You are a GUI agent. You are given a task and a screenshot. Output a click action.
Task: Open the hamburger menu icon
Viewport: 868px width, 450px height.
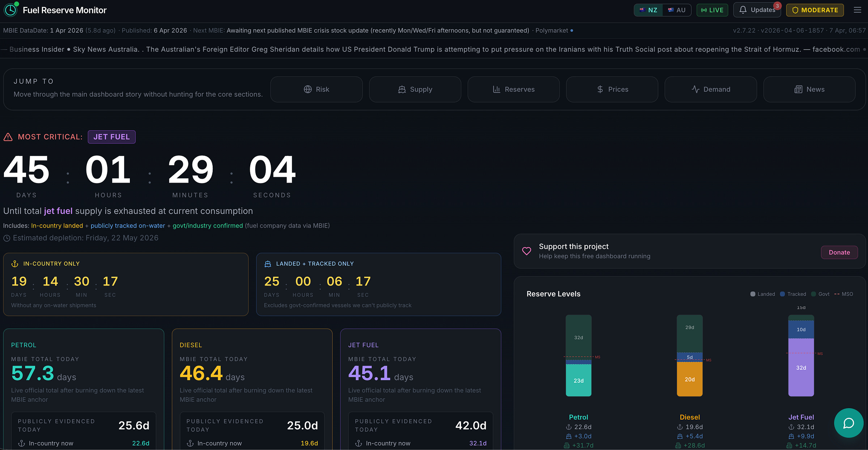858,10
